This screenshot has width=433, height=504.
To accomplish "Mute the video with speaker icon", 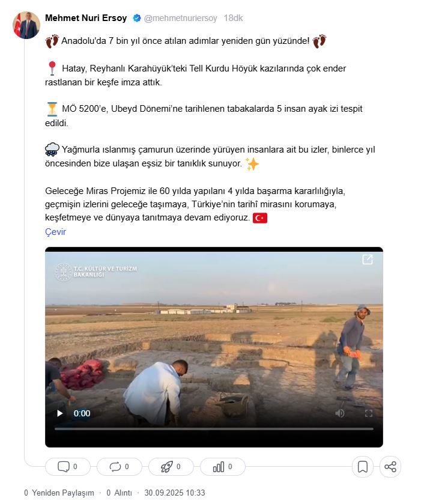I will 340,413.
